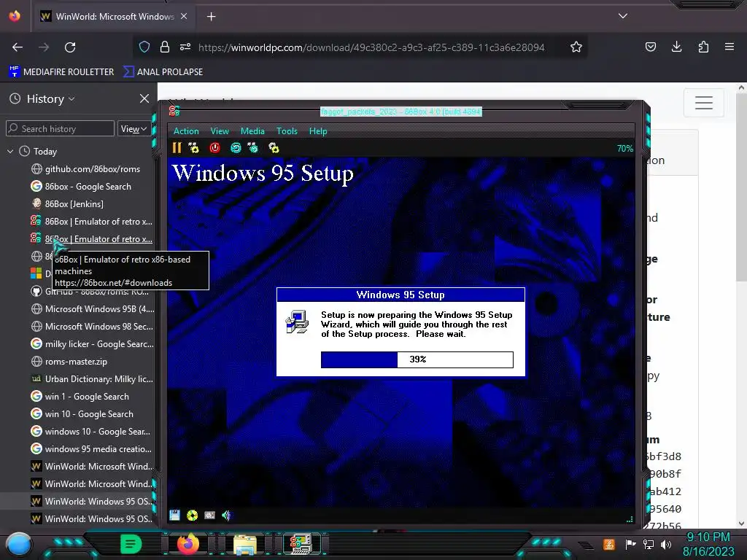Click the floppy disk status bar icon
This screenshot has width=747, height=560.
point(175,516)
